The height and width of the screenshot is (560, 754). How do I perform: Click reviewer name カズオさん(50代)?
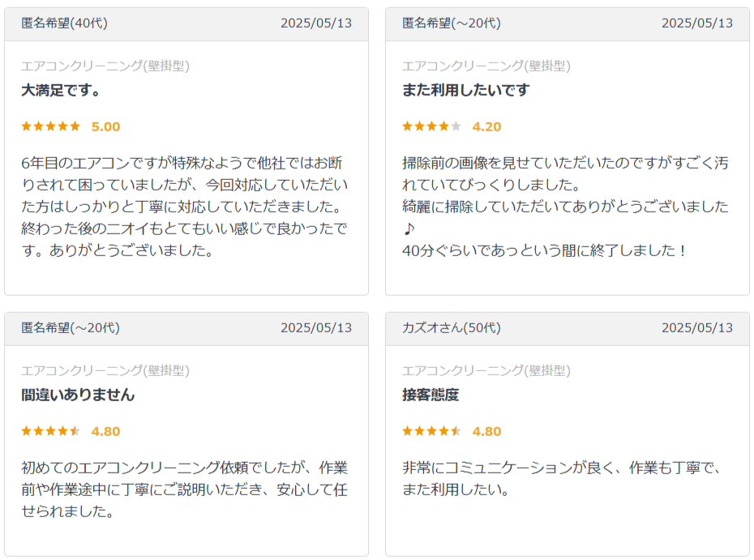(452, 328)
